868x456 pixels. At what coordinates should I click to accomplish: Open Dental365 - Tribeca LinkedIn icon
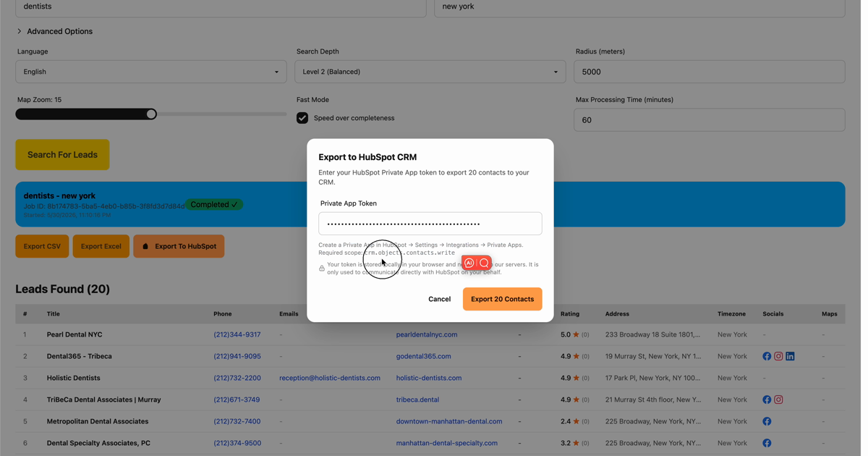[x=790, y=356]
